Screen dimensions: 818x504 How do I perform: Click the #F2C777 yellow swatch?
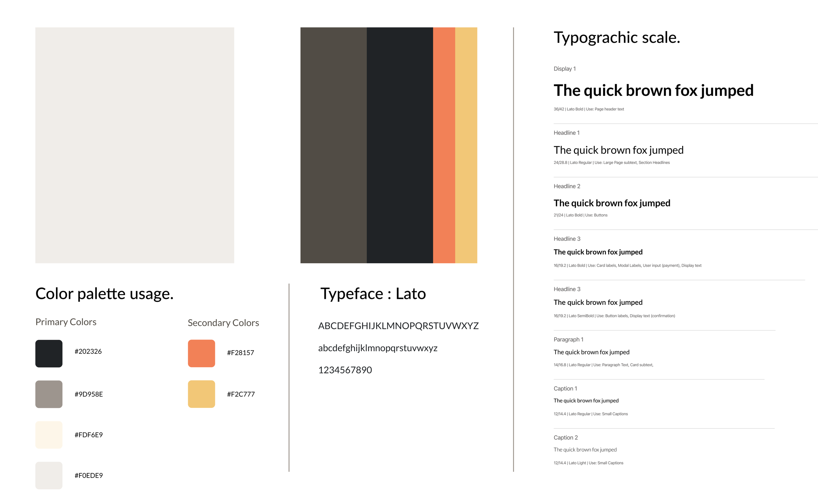coord(202,394)
